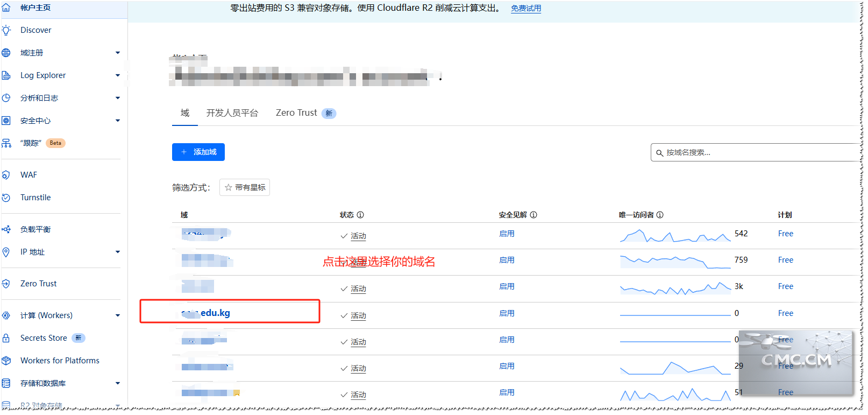Click the Log Explorer icon
The image size is (868, 415).
(6, 75)
